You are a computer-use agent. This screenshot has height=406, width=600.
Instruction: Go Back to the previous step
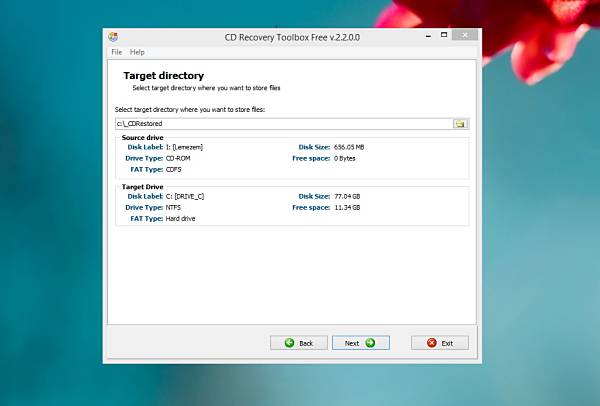[298, 343]
